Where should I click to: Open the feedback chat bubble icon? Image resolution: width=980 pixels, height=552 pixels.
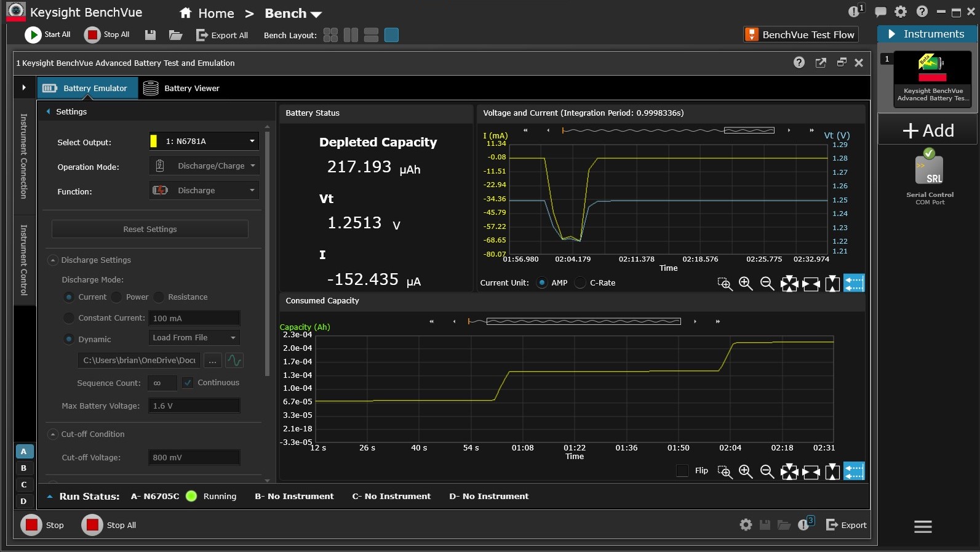[880, 12]
